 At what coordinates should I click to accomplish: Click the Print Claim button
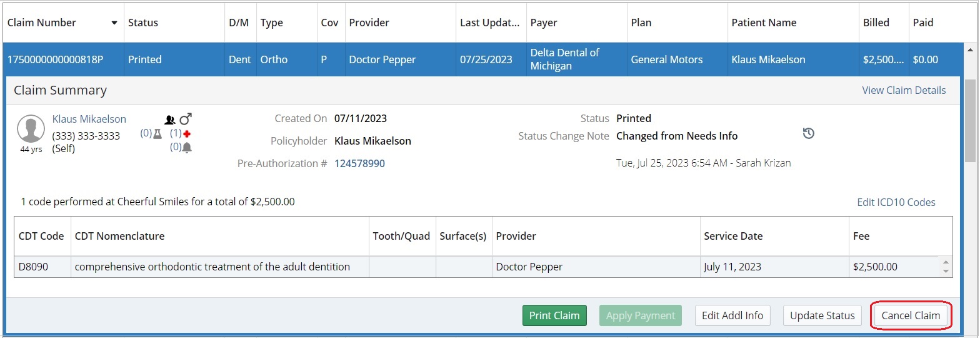click(554, 315)
